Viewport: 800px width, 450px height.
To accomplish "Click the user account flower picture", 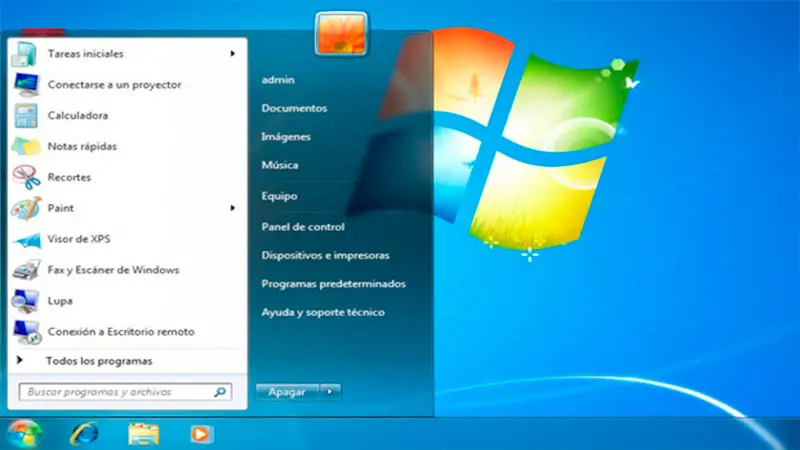I will pos(341,34).
